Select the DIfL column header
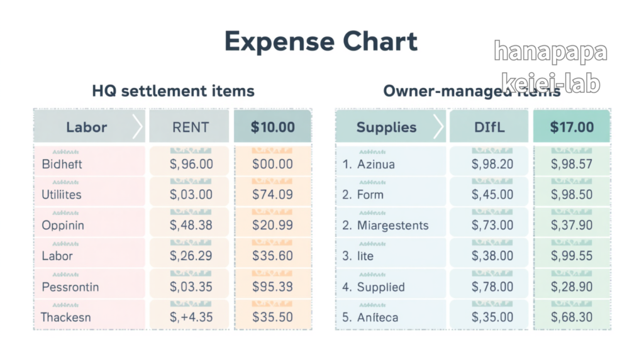Viewport: 644px width, 362px height. (x=491, y=128)
